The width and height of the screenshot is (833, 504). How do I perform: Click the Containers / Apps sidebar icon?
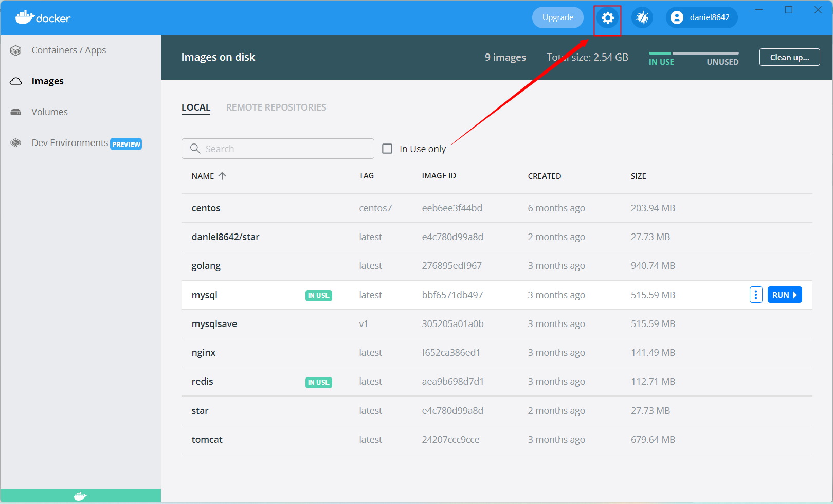click(x=16, y=50)
